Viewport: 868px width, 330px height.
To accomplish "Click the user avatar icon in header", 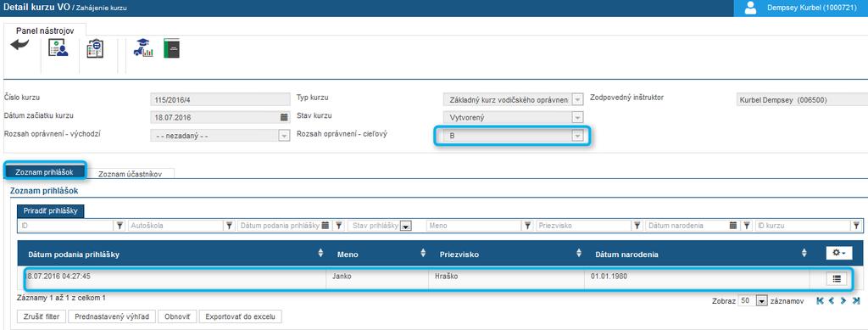I will 751,8.
